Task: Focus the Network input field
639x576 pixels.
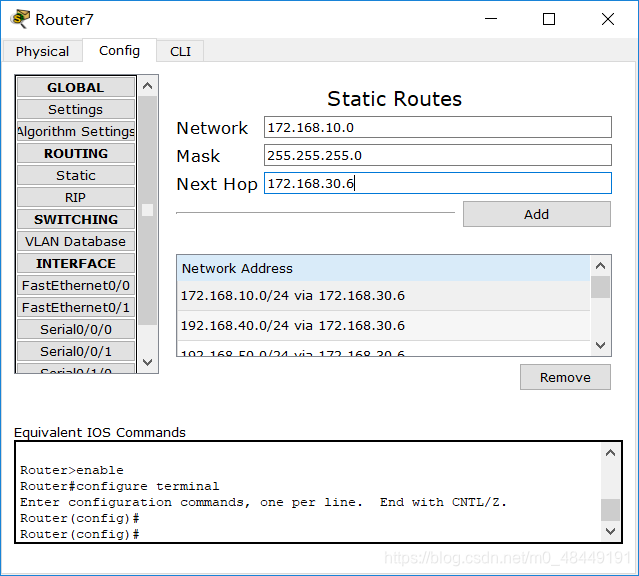Action: [x=438, y=127]
